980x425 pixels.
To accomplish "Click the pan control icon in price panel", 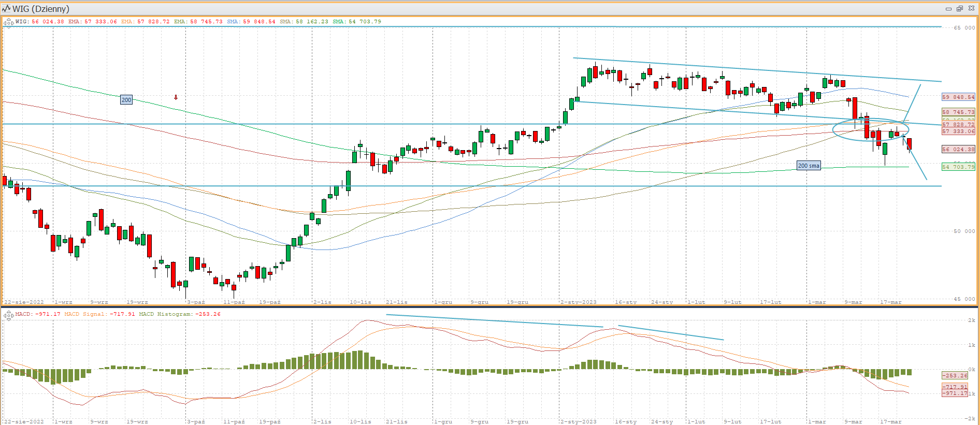I will (x=8, y=22).
